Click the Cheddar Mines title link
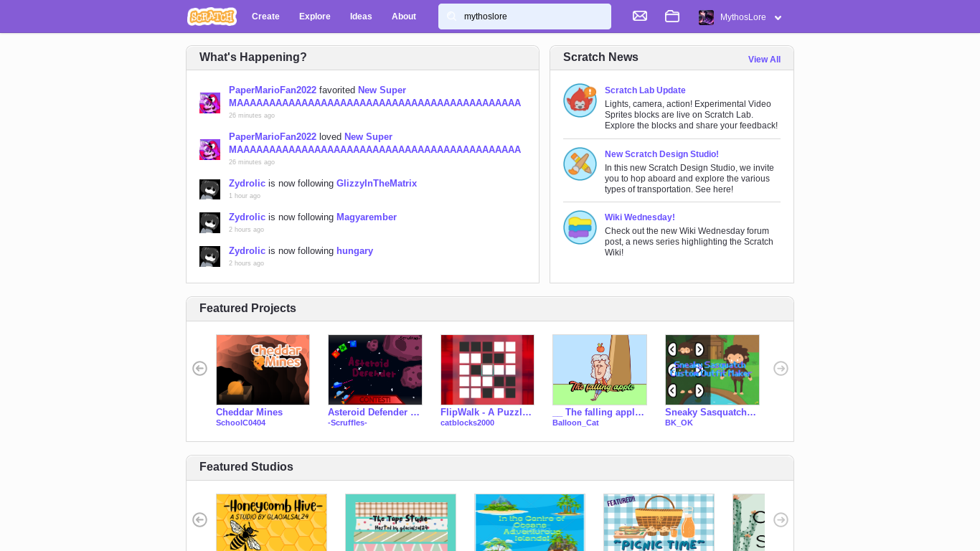The height and width of the screenshot is (551, 980). 249,413
